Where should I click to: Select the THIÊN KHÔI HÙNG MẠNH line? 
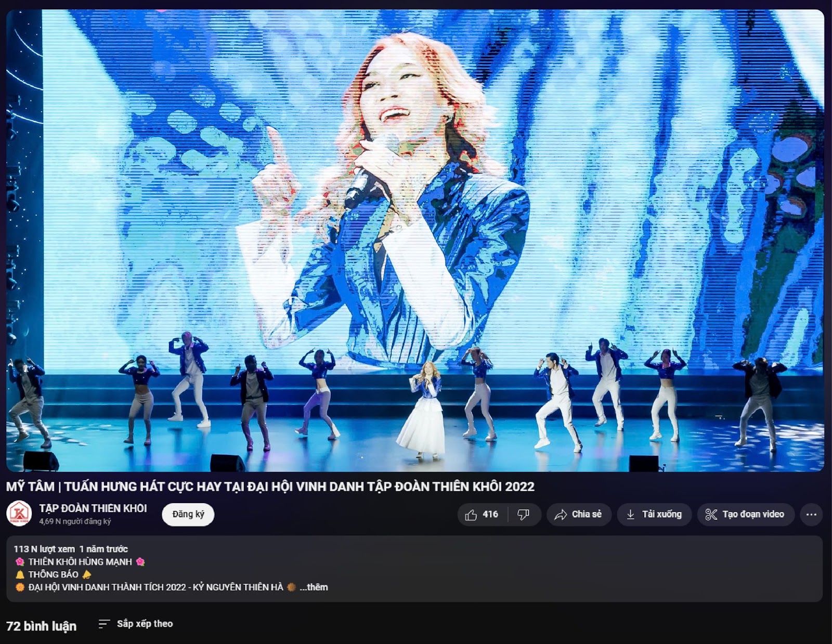click(x=80, y=562)
